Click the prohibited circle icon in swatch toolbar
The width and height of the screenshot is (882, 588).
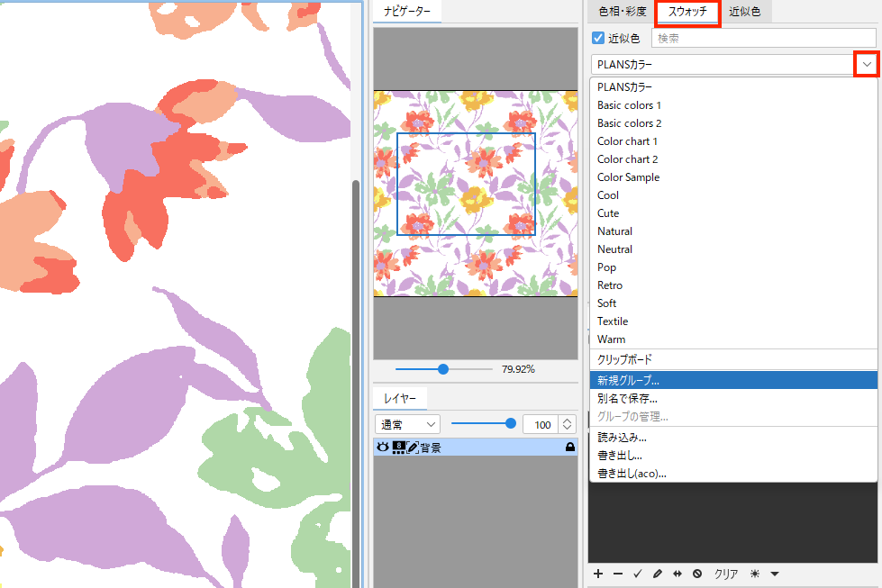(697, 574)
